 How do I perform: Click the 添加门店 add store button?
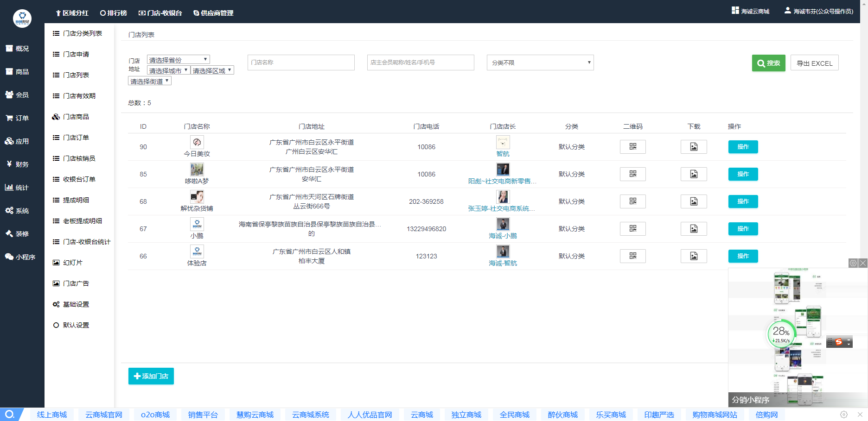click(x=151, y=376)
